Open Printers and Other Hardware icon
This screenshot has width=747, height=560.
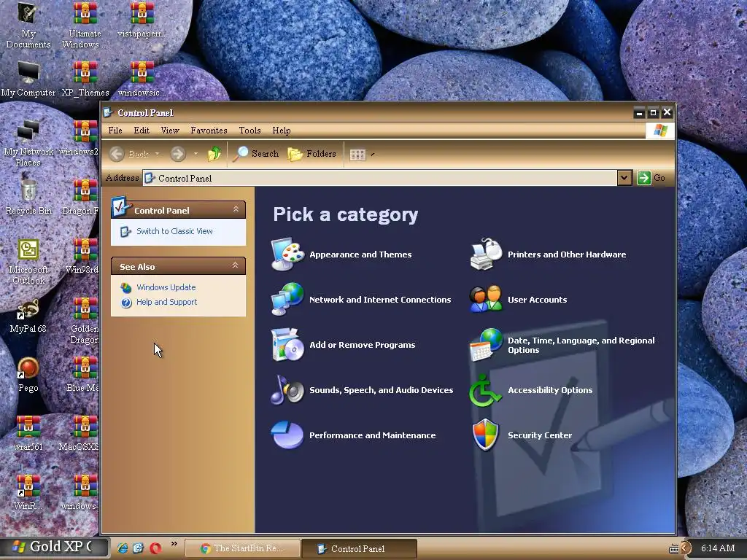pyautogui.click(x=486, y=254)
